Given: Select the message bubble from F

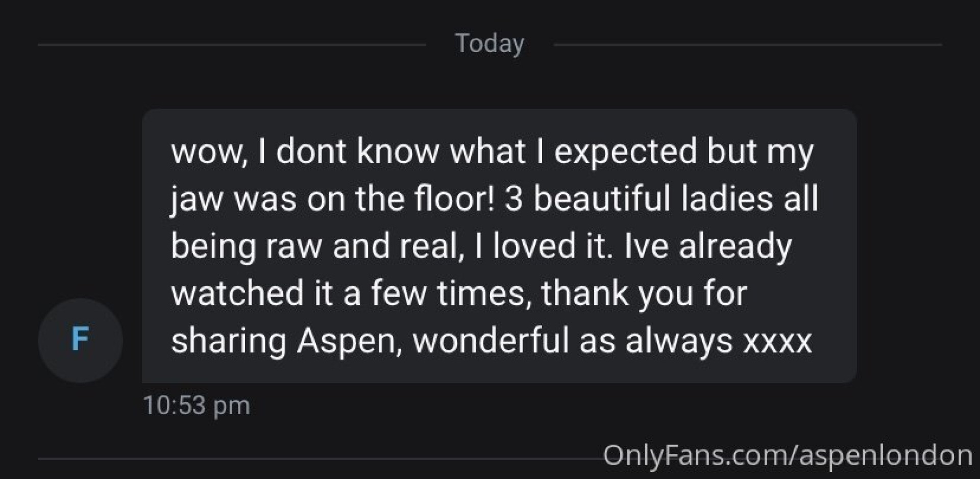Looking at the screenshot, I should (499, 246).
